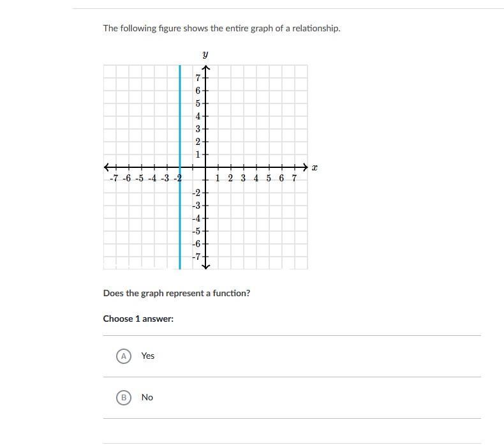Click the number 7 on the positive x-axis
This screenshot has width=504, height=445.
[x=294, y=178]
